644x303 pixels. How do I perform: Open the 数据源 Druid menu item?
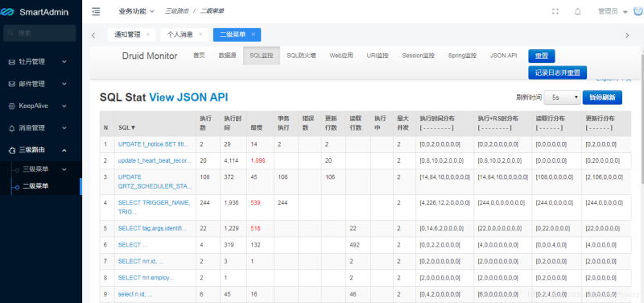tap(227, 56)
